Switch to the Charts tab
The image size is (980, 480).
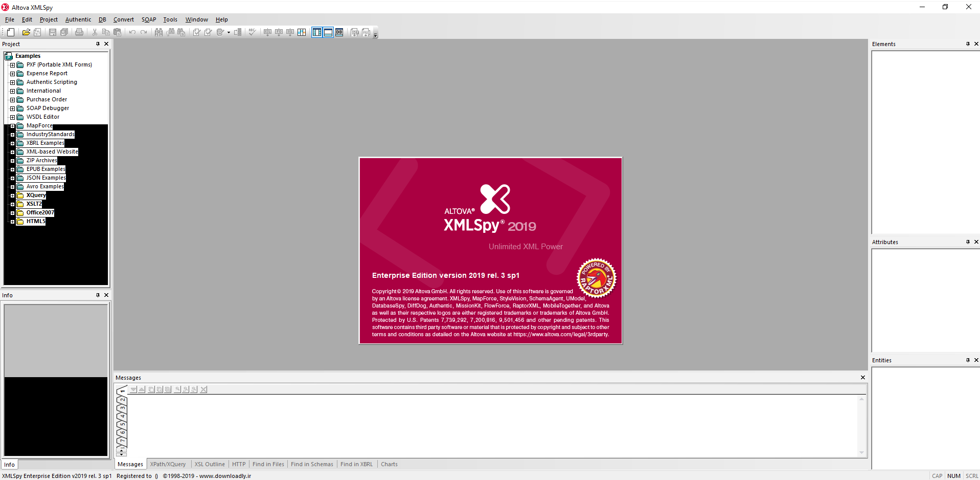tap(389, 464)
